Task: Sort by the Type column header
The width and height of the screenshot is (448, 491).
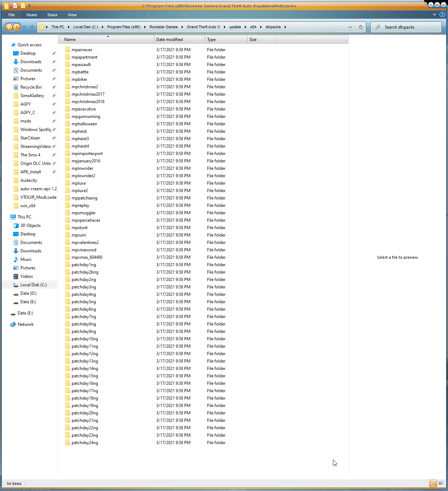Action: tap(226, 40)
